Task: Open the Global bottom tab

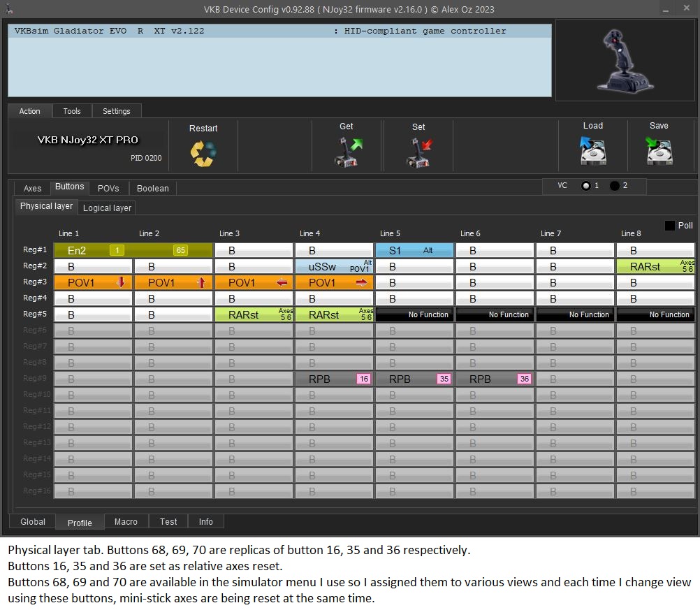Action: pyautogui.click(x=33, y=521)
